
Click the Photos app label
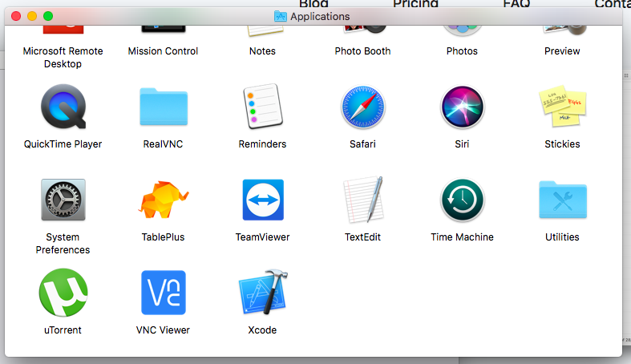pyautogui.click(x=462, y=51)
